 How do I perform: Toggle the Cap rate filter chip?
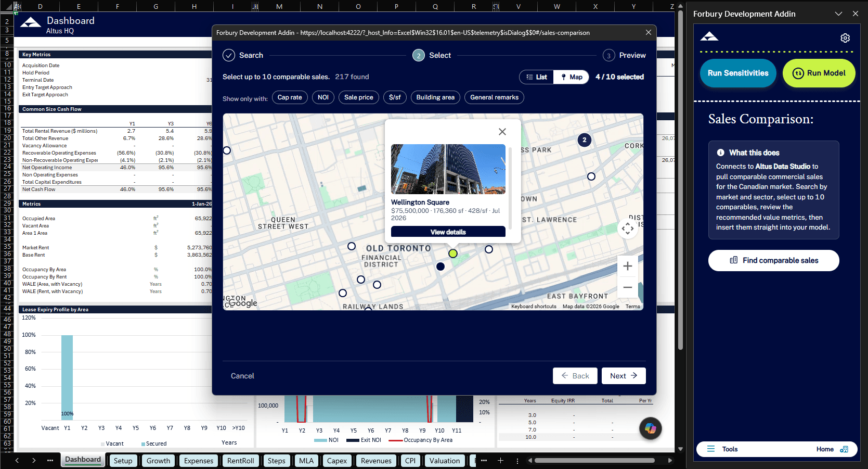[x=290, y=97]
